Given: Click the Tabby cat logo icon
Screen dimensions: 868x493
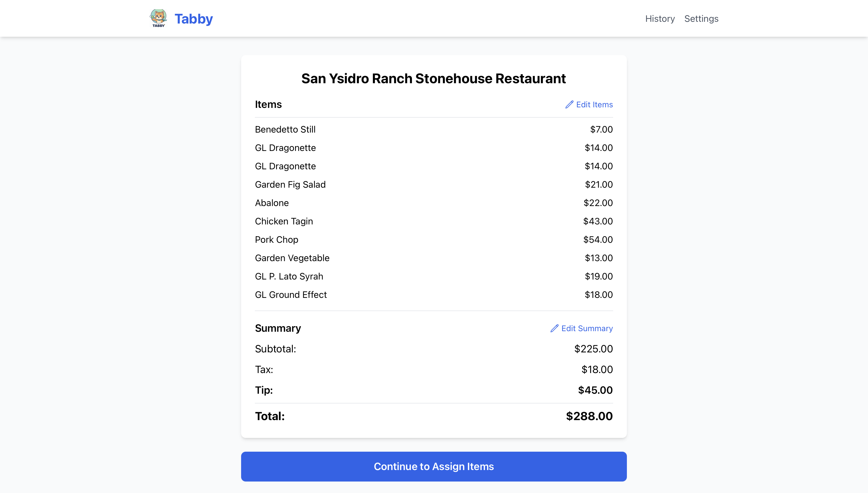Looking at the screenshot, I should click(158, 18).
